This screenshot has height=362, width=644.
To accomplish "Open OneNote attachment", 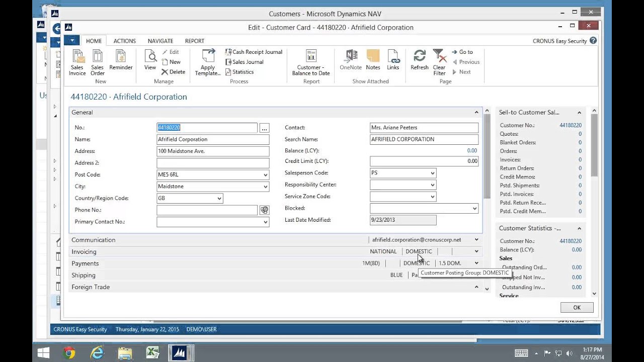I will (x=351, y=60).
